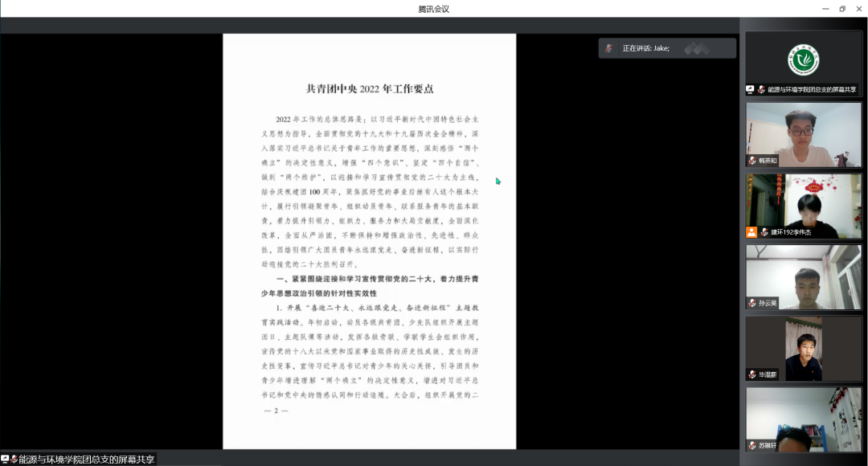Click the shared document title 共青团中央2022年工作要点

pyautogui.click(x=370, y=88)
